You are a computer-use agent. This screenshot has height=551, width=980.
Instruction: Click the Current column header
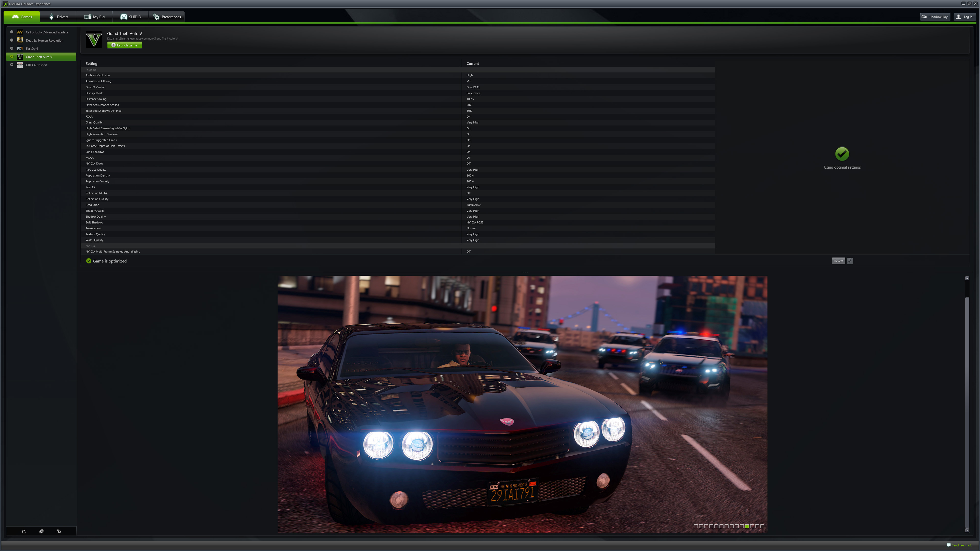click(x=472, y=64)
